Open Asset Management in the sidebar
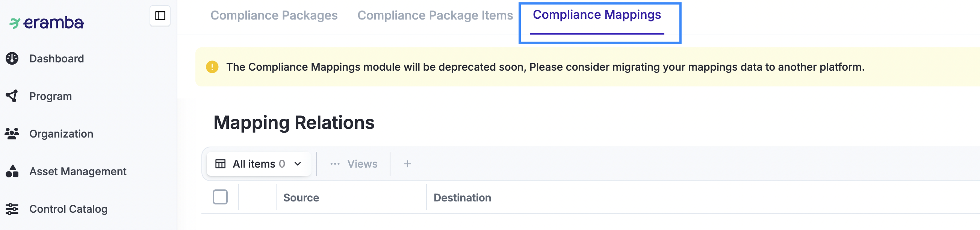The height and width of the screenshot is (230, 980). [x=78, y=171]
